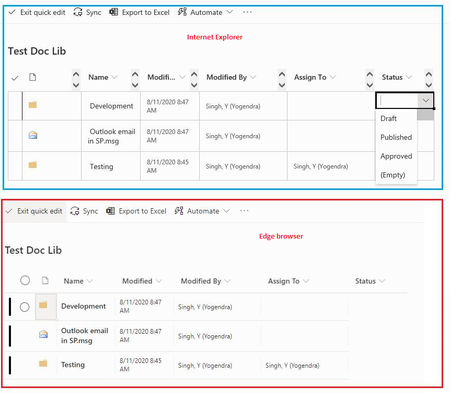The image size is (450, 393).
Task: Choose Approved from Status dropdown list
Action: pyautogui.click(x=396, y=156)
